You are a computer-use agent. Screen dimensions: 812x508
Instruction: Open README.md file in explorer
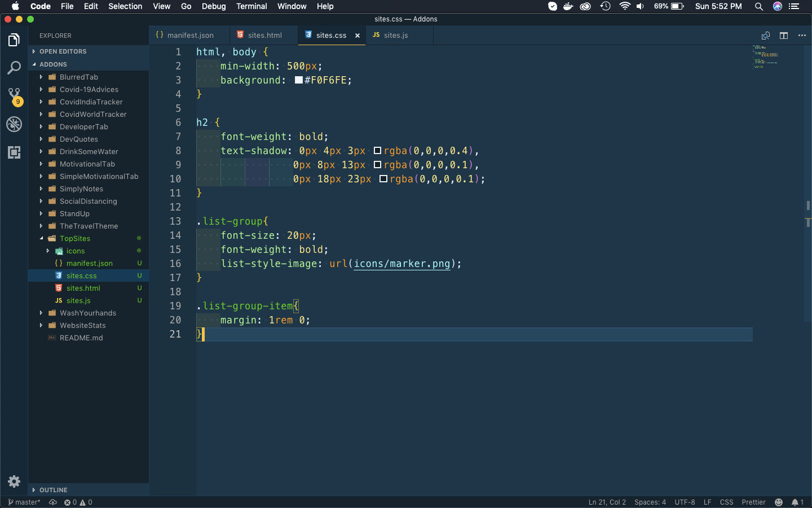pyautogui.click(x=89, y=338)
